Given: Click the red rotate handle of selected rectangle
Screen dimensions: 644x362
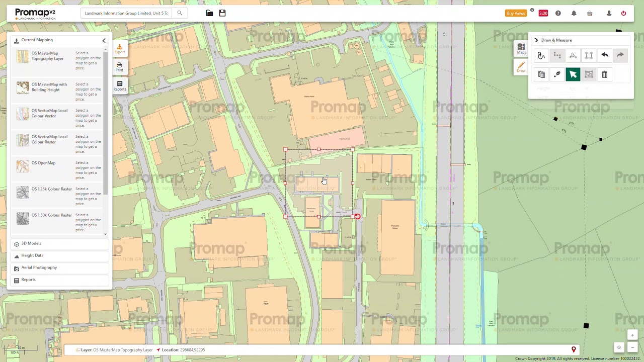Looking at the screenshot, I should click(357, 217).
